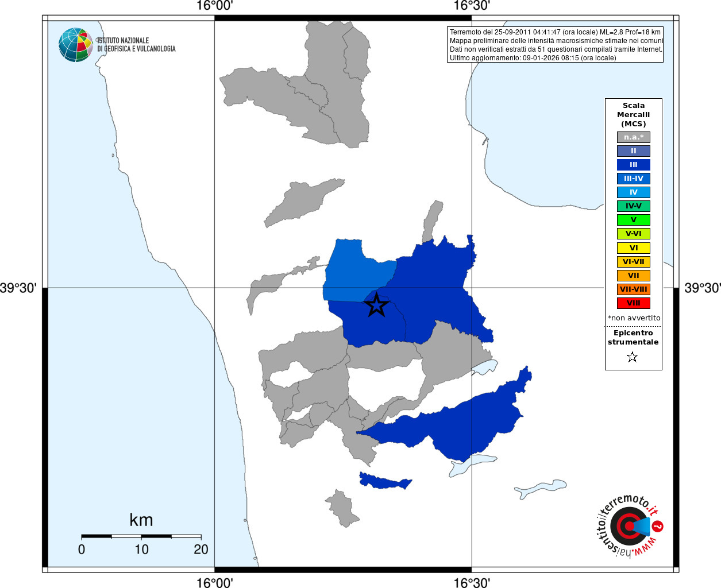Click the haisentitoilterremoto.it logo
Screen dimensions: 721x588
tap(630, 526)
